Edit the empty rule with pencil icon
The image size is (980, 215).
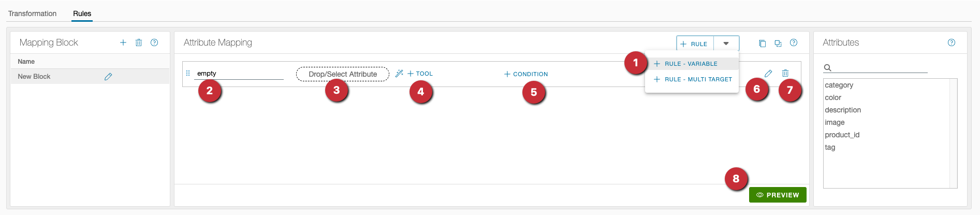(x=768, y=74)
